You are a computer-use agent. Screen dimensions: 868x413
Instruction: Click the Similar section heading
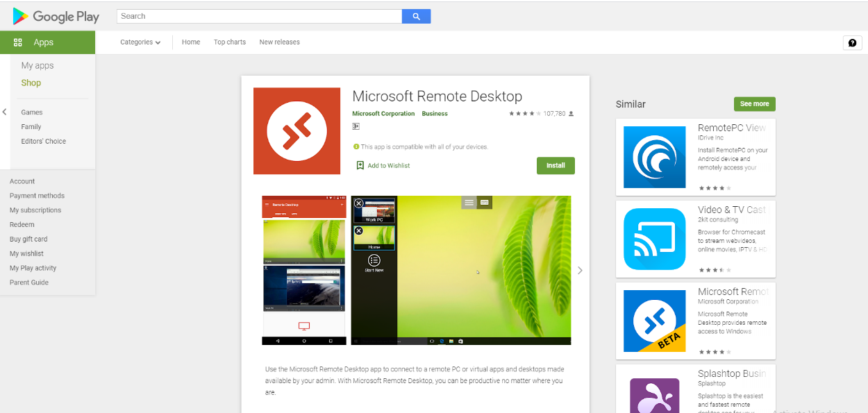click(x=631, y=104)
